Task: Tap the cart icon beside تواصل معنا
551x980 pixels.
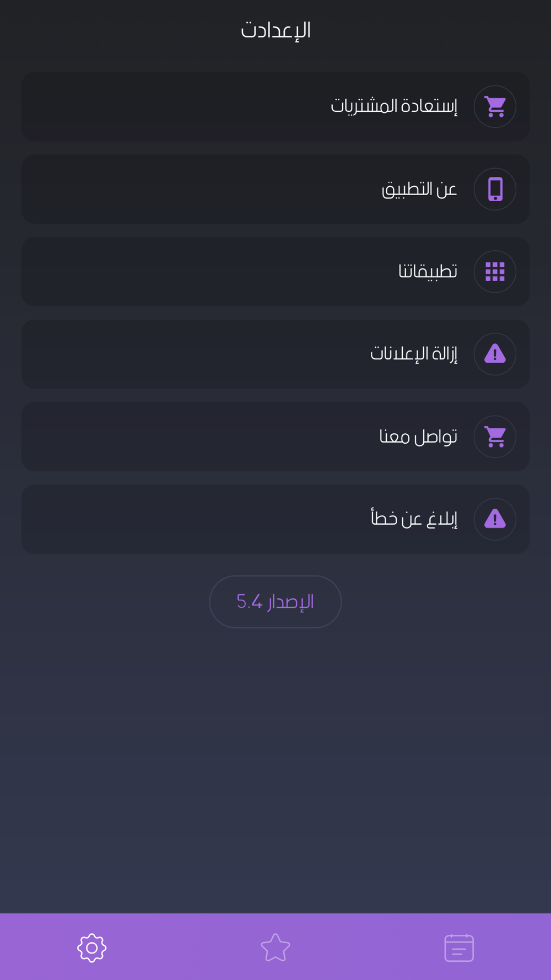Action: pyautogui.click(x=495, y=437)
